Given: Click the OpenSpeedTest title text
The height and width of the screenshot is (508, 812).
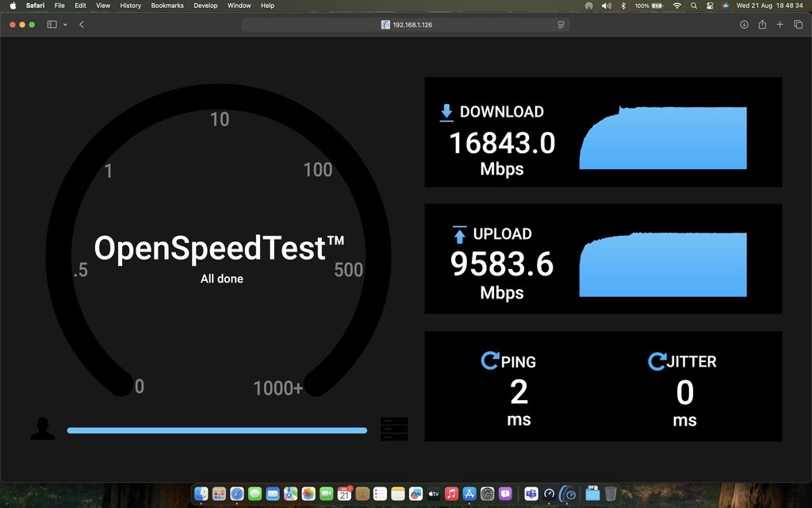Looking at the screenshot, I should [219, 248].
